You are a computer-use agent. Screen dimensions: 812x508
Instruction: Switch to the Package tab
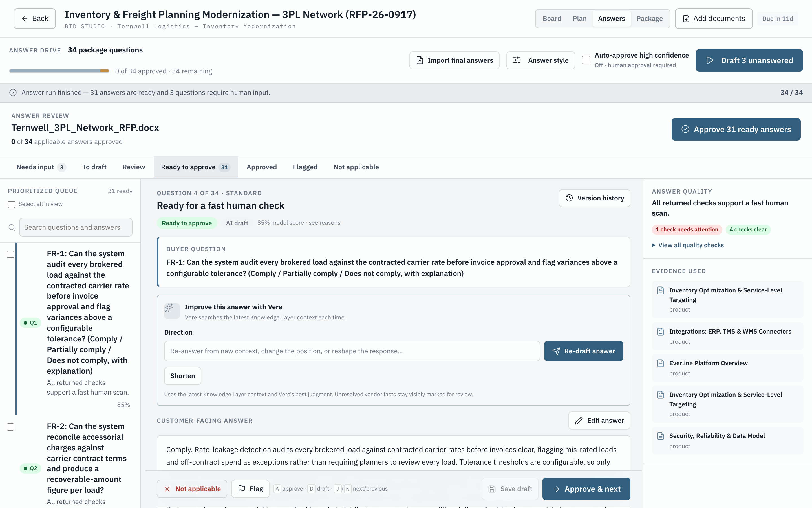[649, 18]
